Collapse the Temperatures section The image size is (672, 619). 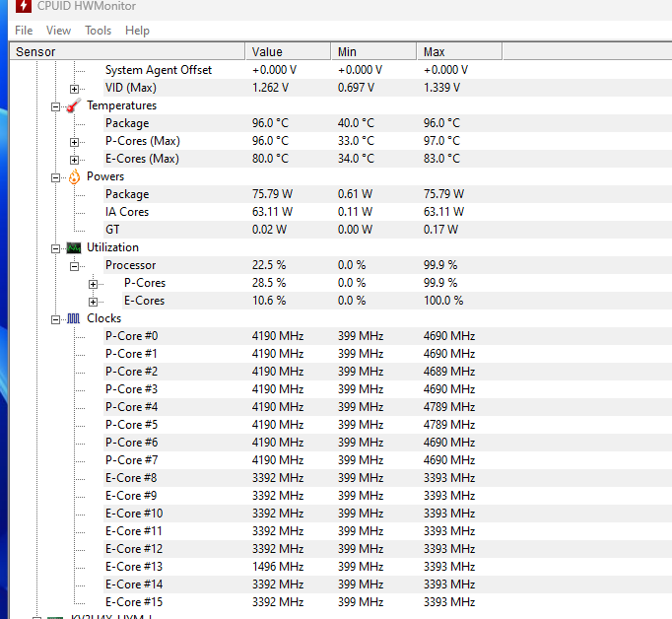coord(56,106)
